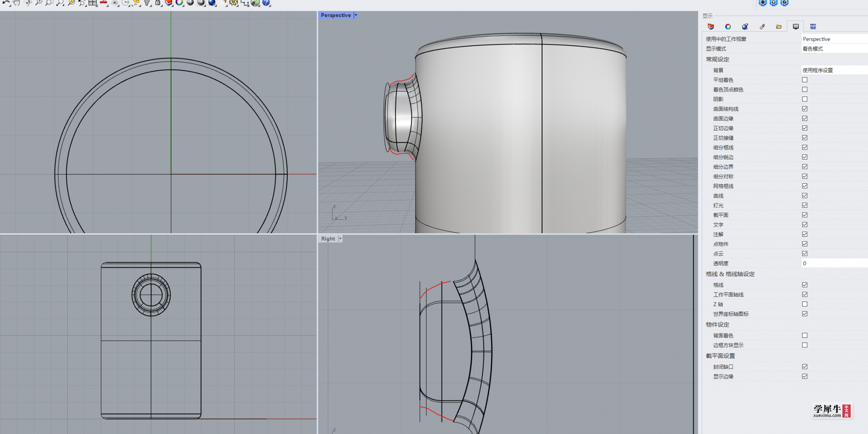Select the Rotate View tool

click(x=28, y=3)
